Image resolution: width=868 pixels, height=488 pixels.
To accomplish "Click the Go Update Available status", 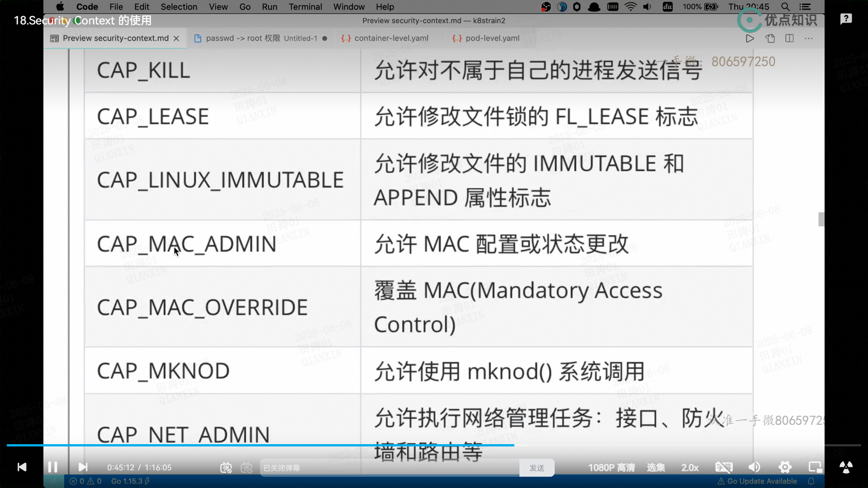I will coord(757,481).
